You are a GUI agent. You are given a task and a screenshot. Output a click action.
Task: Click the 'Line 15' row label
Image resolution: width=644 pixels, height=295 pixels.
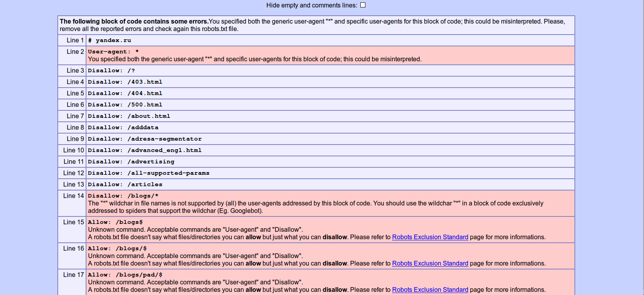(x=73, y=222)
